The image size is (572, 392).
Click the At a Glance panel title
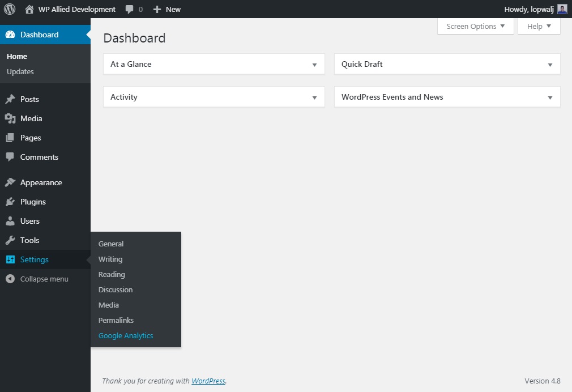point(131,64)
